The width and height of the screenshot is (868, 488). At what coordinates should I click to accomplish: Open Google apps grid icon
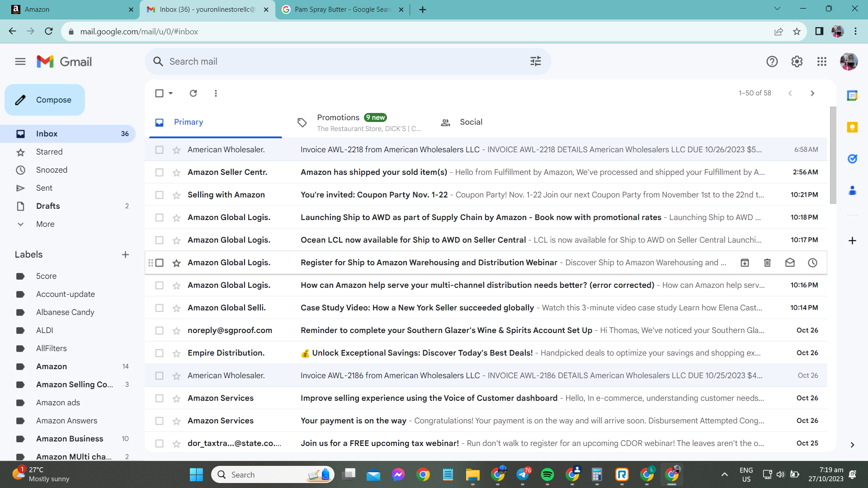pyautogui.click(x=822, y=61)
